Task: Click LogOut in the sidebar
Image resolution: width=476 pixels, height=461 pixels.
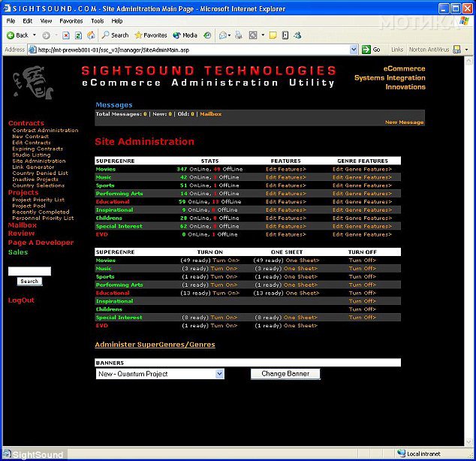Action: click(21, 300)
